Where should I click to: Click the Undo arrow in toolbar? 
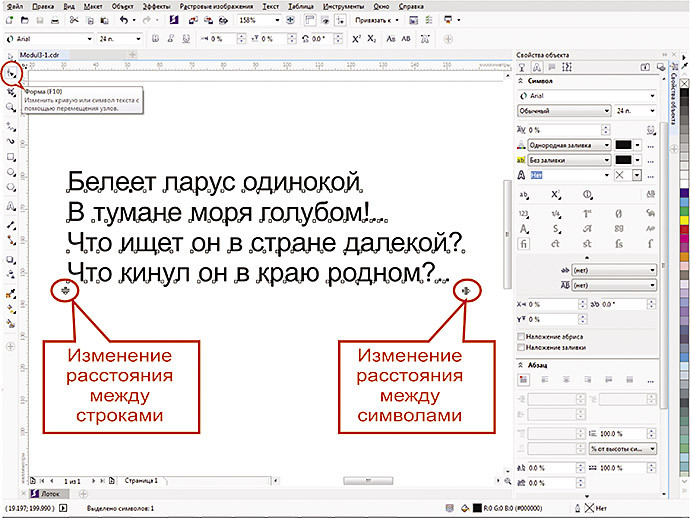(122, 19)
